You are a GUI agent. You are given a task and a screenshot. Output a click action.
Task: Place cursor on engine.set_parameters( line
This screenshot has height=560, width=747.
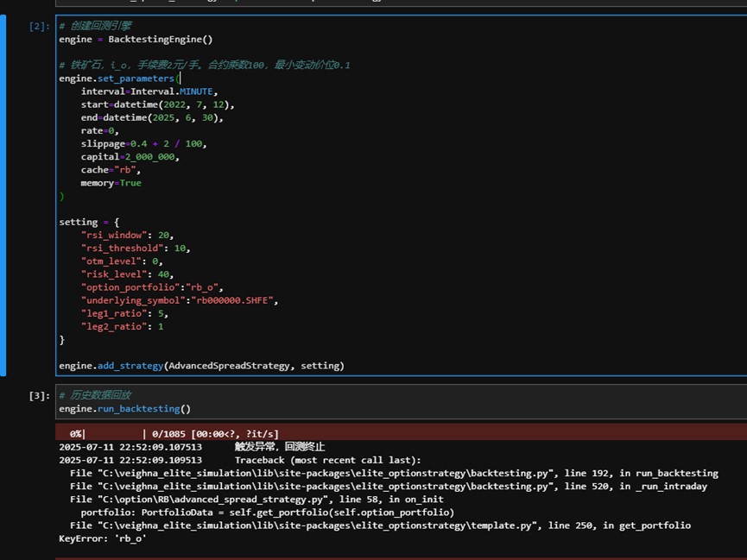119,79
